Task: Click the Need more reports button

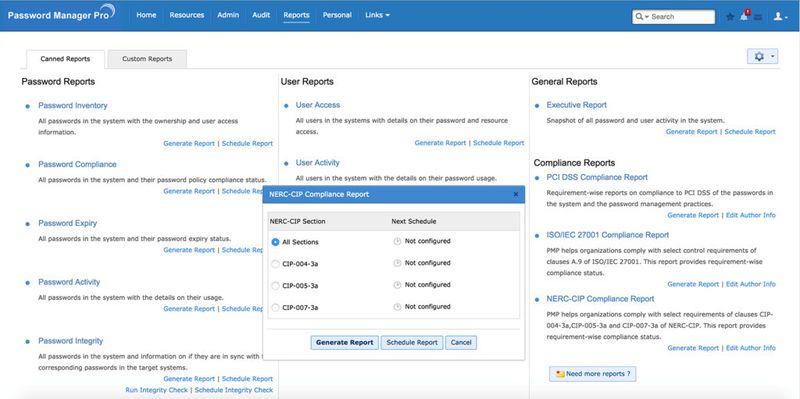Action: pyautogui.click(x=593, y=374)
